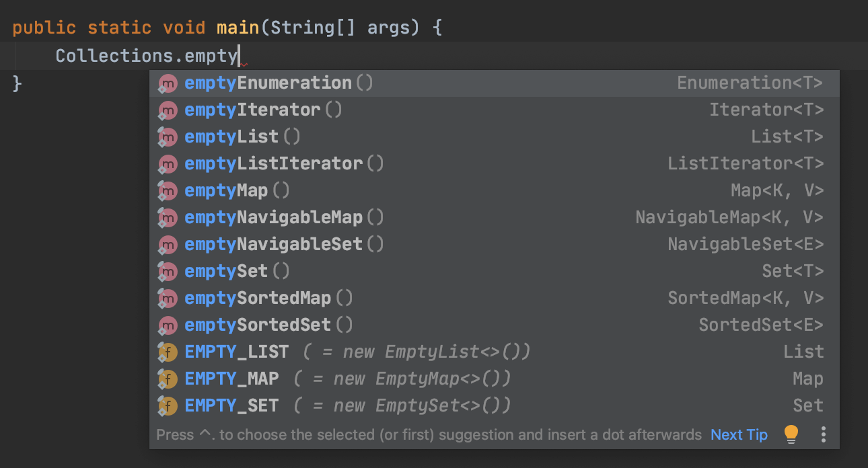Click the Next Tip link
The width and height of the screenshot is (868, 468).
[x=739, y=435]
